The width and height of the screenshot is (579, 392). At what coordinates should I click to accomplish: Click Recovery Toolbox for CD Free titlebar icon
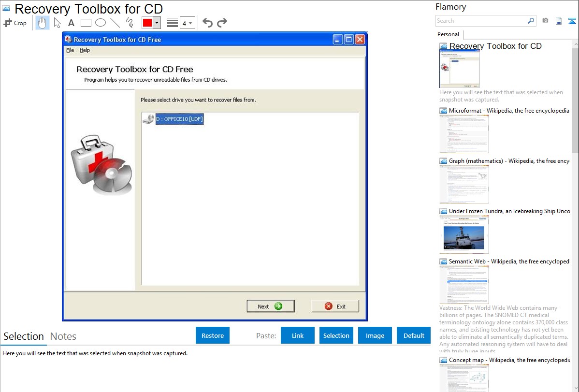(68, 39)
